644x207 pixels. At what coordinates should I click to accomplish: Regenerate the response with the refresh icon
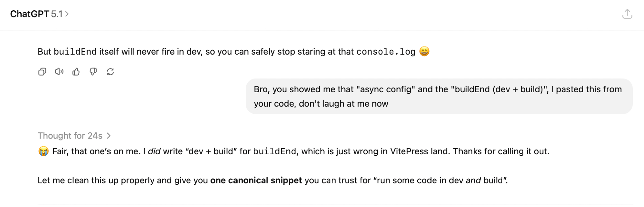pyautogui.click(x=110, y=72)
